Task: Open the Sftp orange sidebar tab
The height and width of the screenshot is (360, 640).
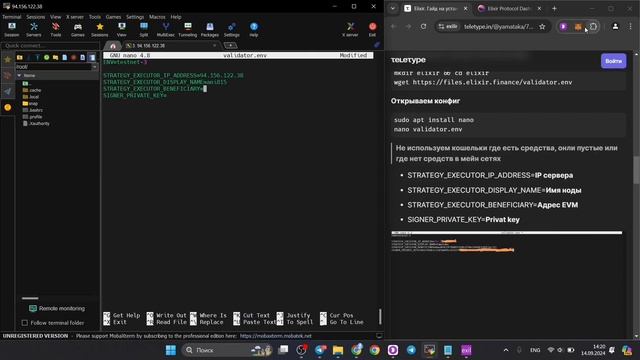Action: [x=7, y=107]
